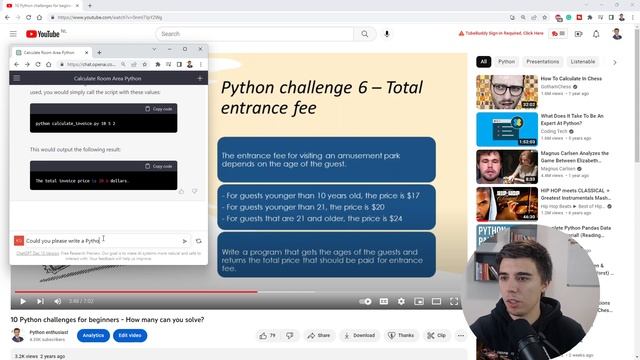The width and height of the screenshot is (640, 360).
Task: Click the YouTube search magnifier button
Action: click(x=364, y=34)
